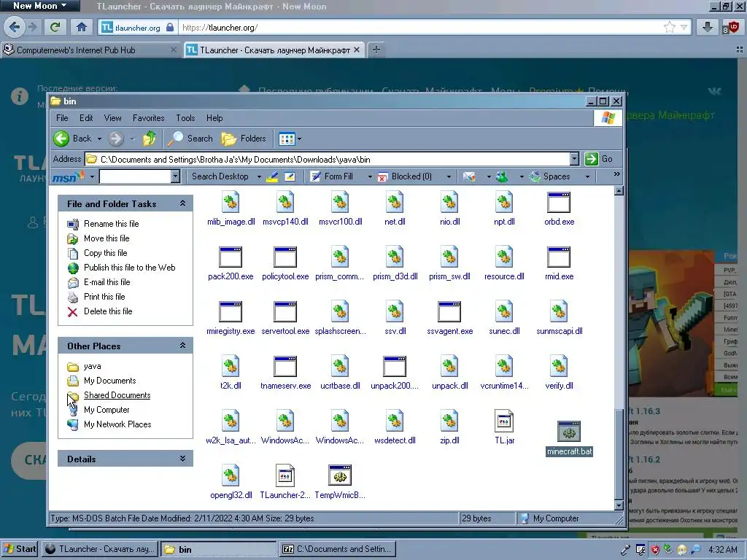Open the Back history dropdown arrow
747x560 pixels.
pyautogui.click(x=99, y=139)
